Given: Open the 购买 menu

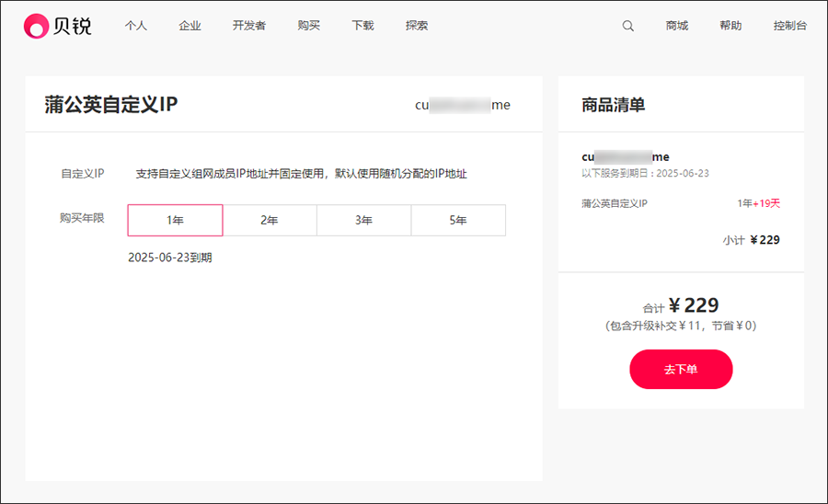Looking at the screenshot, I should pos(308,26).
